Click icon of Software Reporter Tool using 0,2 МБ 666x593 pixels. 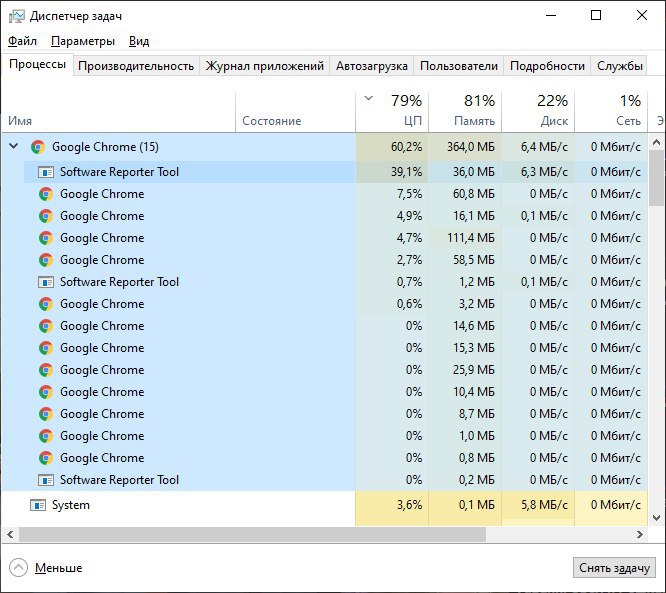pos(46,480)
